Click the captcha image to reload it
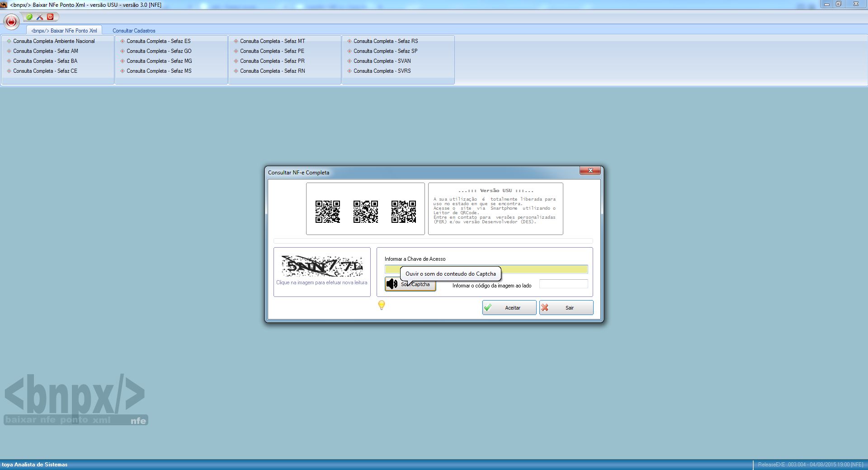 [322, 266]
